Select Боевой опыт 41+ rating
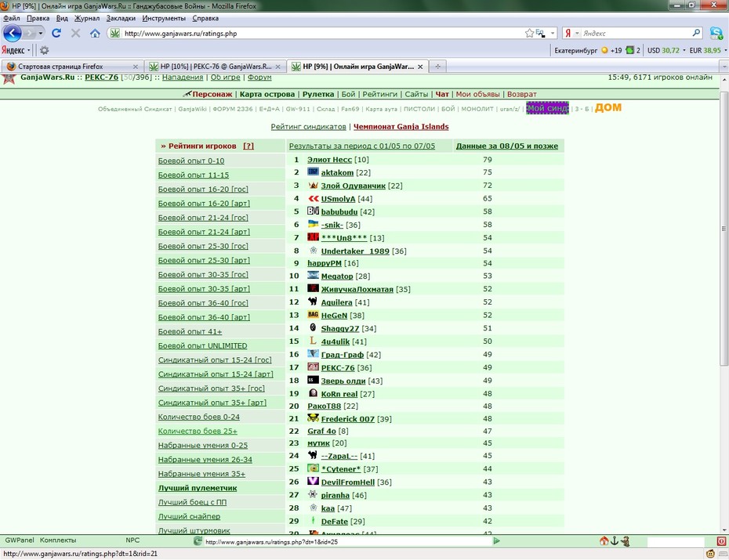 [190, 331]
